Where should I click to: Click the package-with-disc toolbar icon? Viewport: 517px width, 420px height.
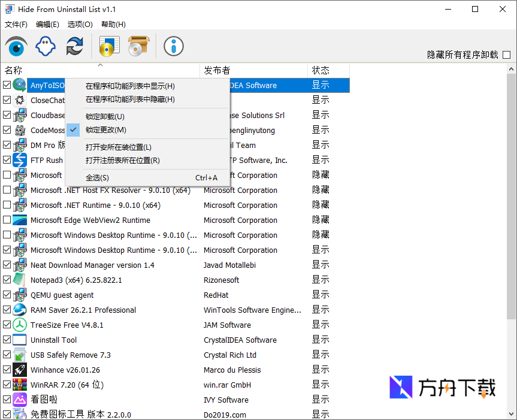click(x=138, y=46)
